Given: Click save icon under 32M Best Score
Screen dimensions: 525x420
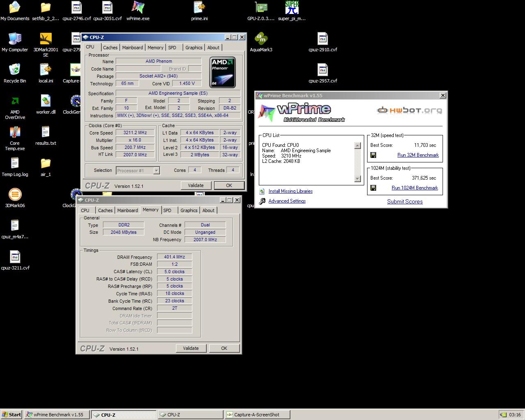Looking at the screenshot, I should 373,155.
